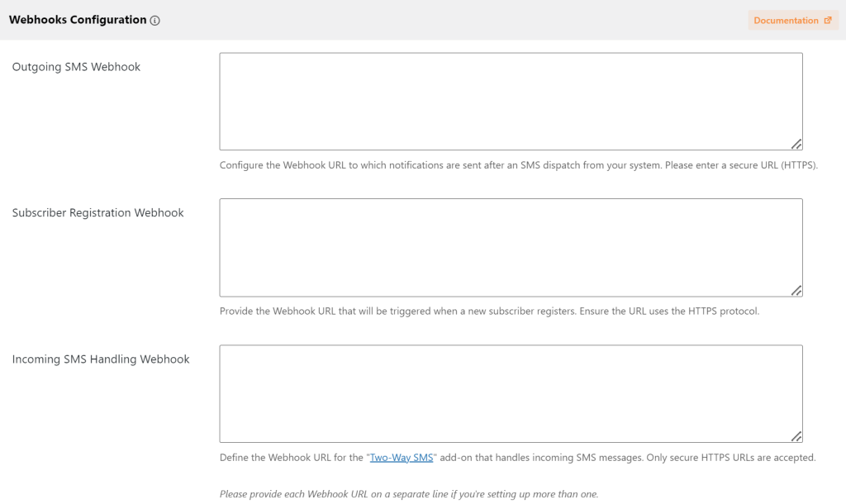Place cursor in Subscriber Registration Webhook field
Screen dimensions: 846x504
tap(511, 245)
